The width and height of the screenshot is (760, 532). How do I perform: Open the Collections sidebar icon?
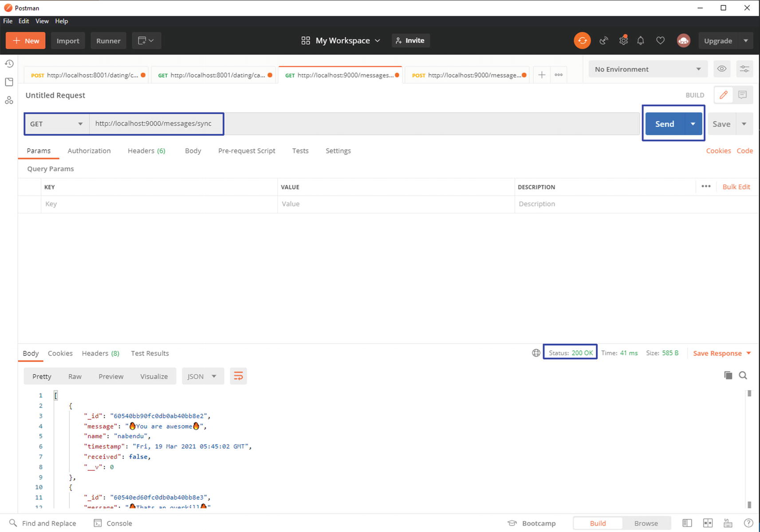coord(9,82)
